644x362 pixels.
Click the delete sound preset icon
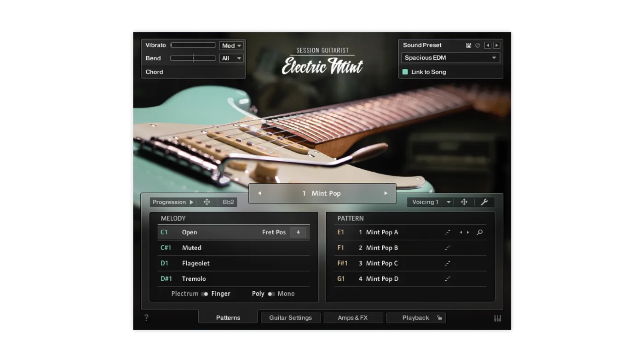477,45
